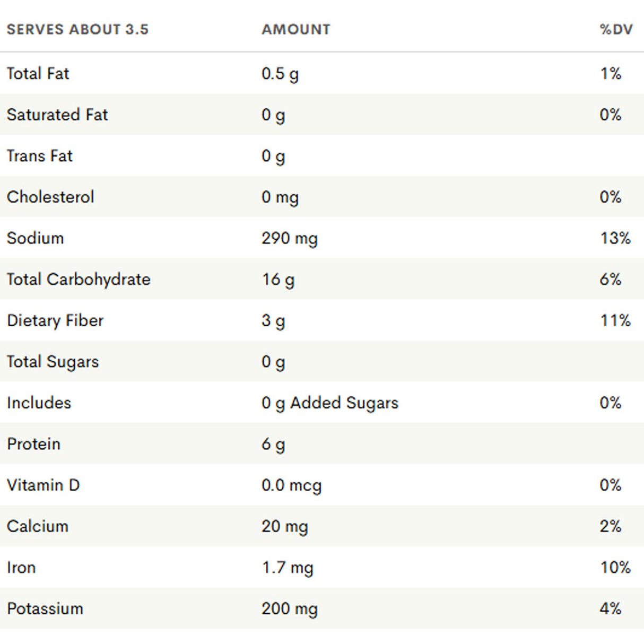
Task: Click the 13% daily value for Sodium
Action: (x=615, y=238)
